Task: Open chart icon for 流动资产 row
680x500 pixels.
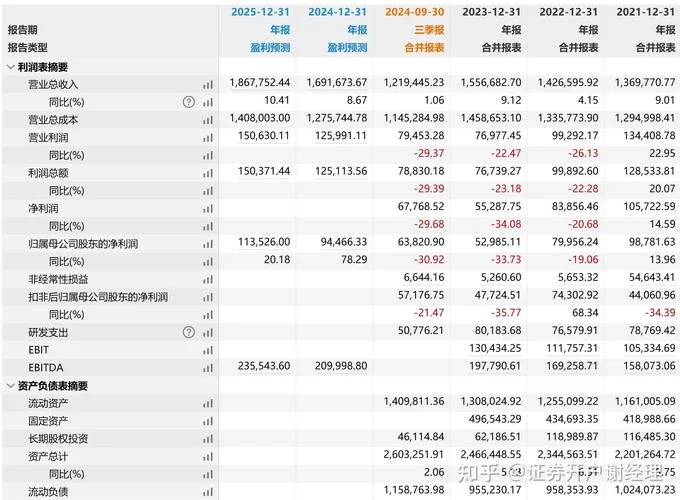Action: [208, 404]
